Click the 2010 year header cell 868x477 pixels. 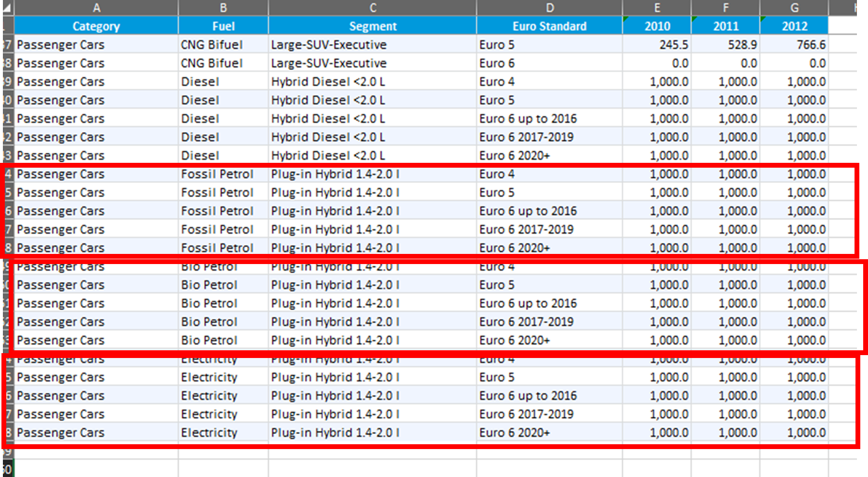pos(657,26)
